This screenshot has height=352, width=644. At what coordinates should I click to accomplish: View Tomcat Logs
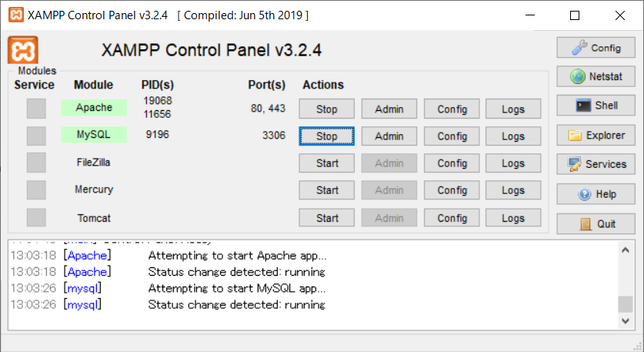click(x=513, y=218)
